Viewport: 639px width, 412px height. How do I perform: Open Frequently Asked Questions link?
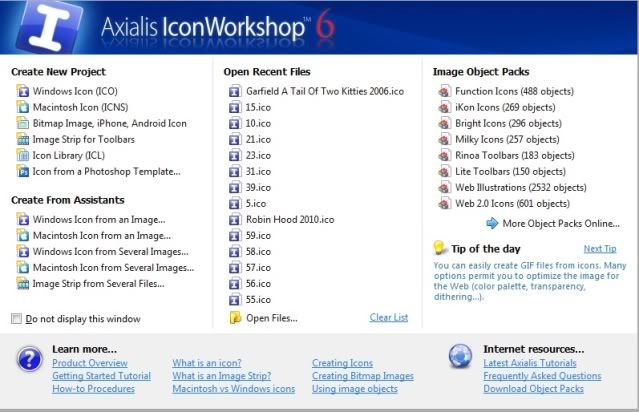tap(542, 376)
